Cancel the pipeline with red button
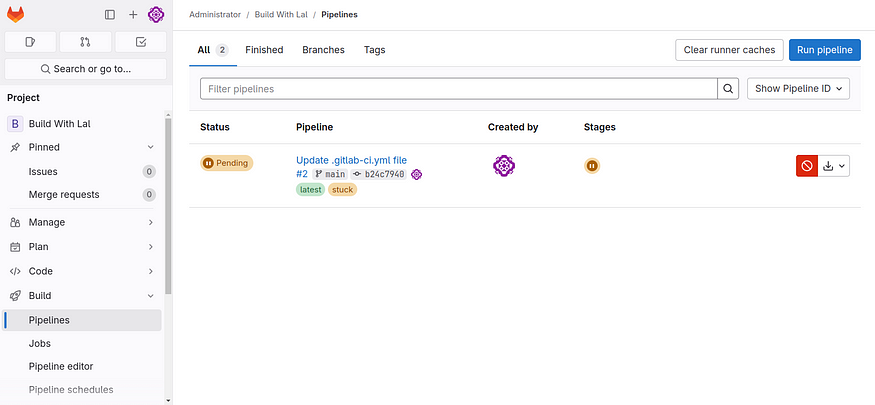Image resolution: width=875 pixels, height=405 pixels. [x=807, y=166]
